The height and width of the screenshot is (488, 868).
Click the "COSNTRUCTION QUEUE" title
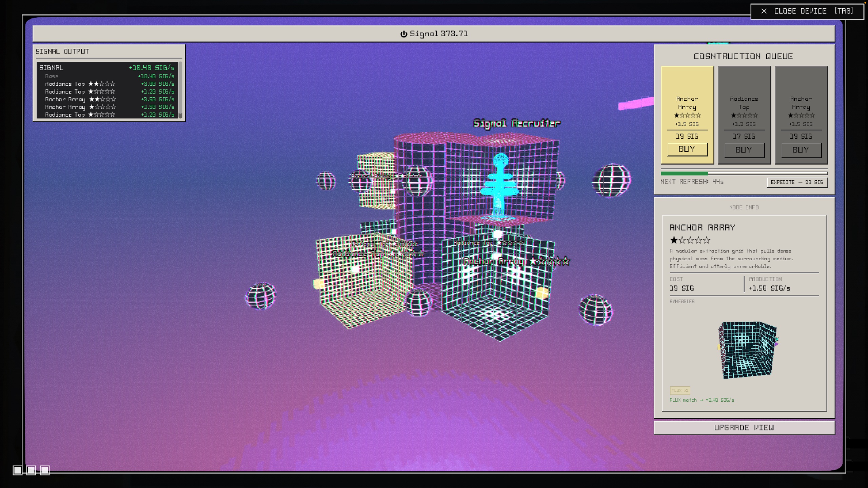744,57
